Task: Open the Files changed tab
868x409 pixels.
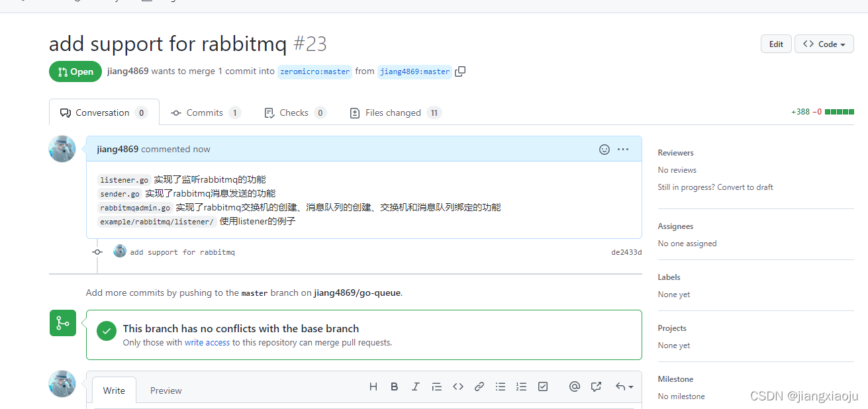Action: pyautogui.click(x=395, y=113)
